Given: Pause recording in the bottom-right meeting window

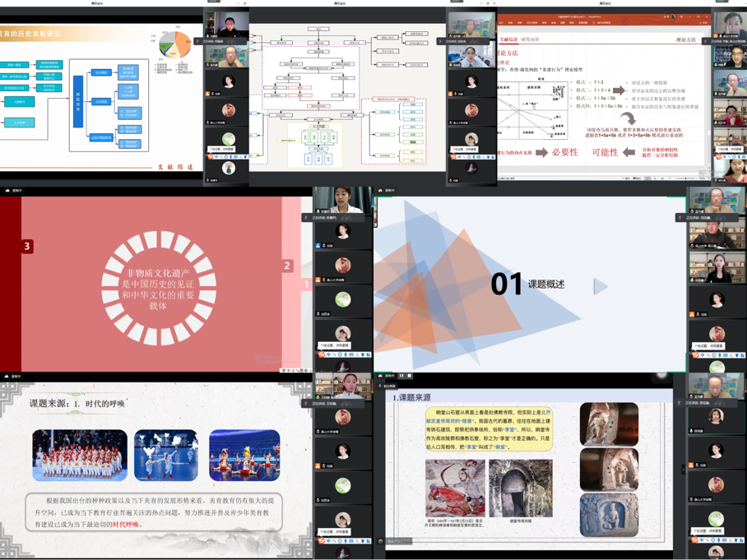Looking at the screenshot, I should 401,376.
